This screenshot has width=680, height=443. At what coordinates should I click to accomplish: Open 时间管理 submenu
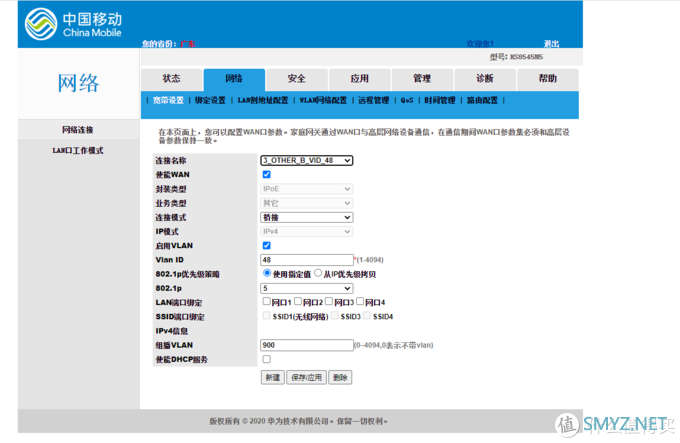[440, 101]
